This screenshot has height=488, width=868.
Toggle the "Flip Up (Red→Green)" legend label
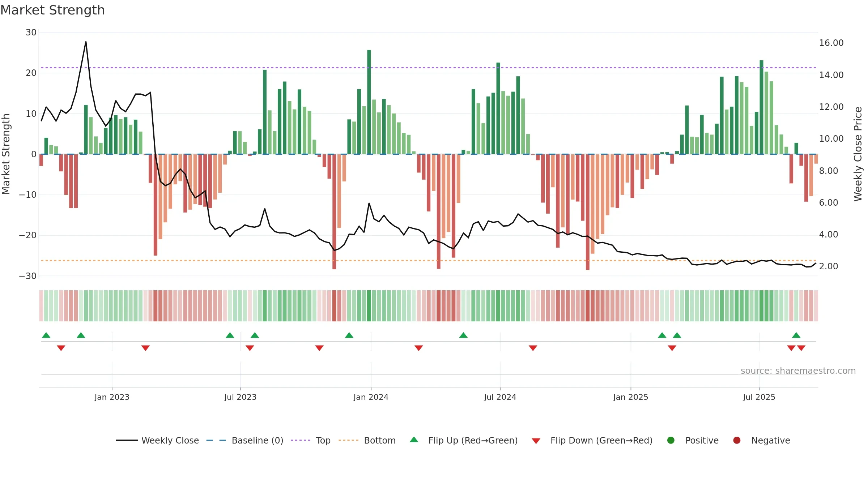coord(473,441)
